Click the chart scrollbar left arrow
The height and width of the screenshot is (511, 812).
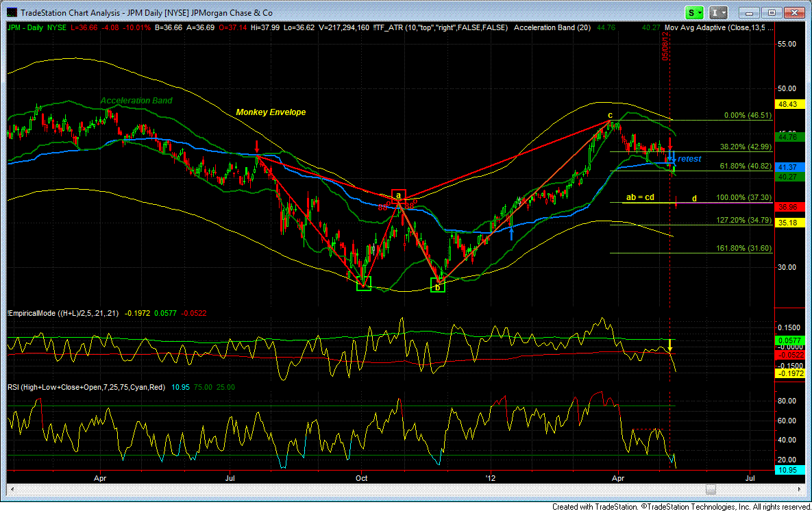12,489
